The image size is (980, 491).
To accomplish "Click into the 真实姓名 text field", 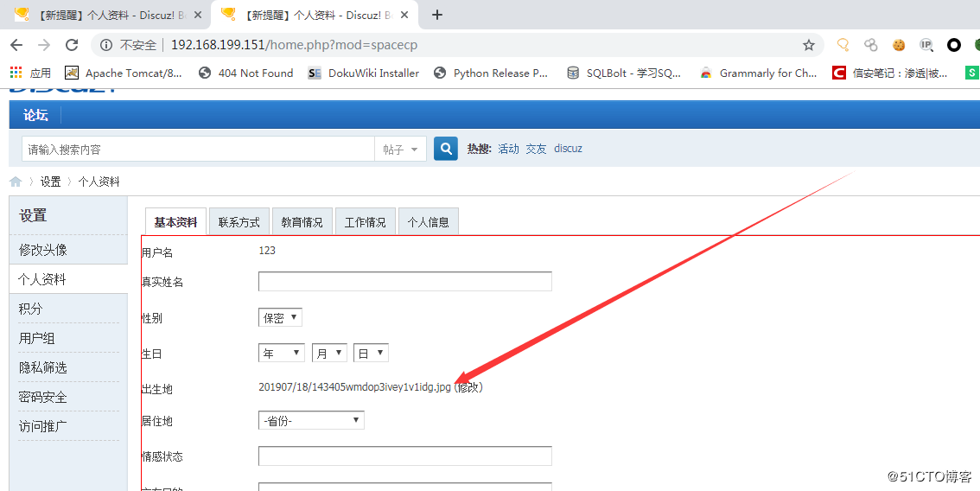I will point(404,282).
